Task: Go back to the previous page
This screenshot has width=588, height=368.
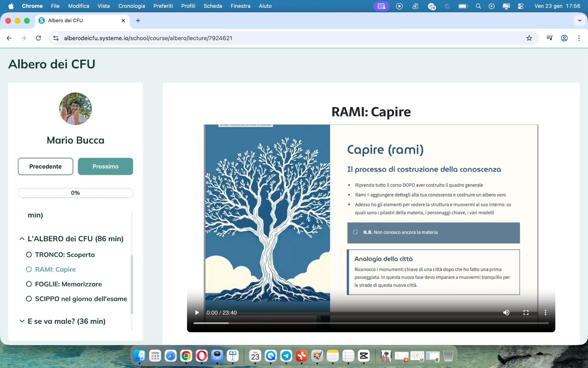Action: click(x=9, y=38)
